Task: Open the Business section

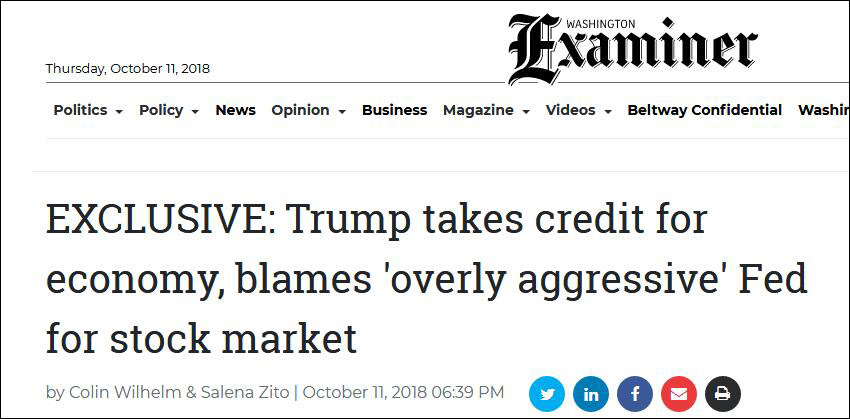Action: 394,110
